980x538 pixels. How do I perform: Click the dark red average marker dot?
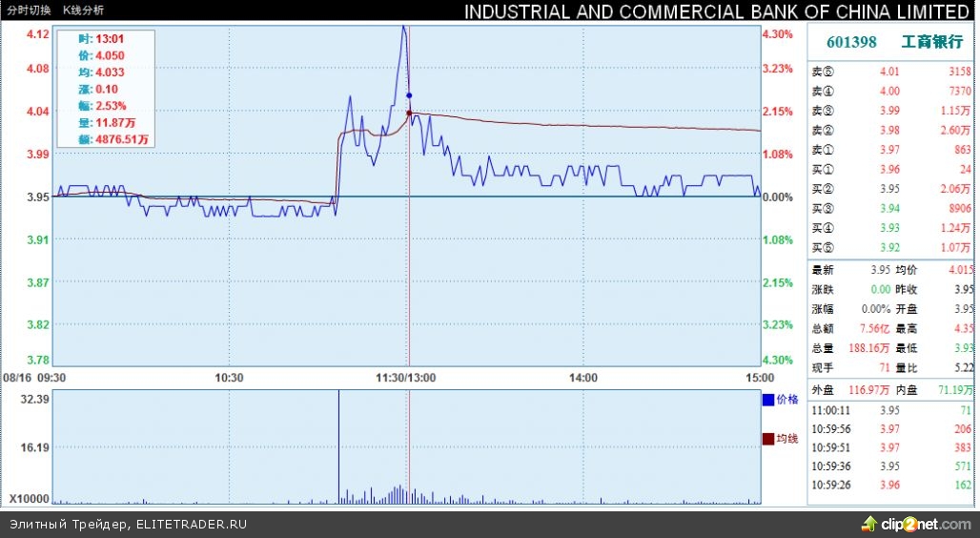[x=409, y=113]
